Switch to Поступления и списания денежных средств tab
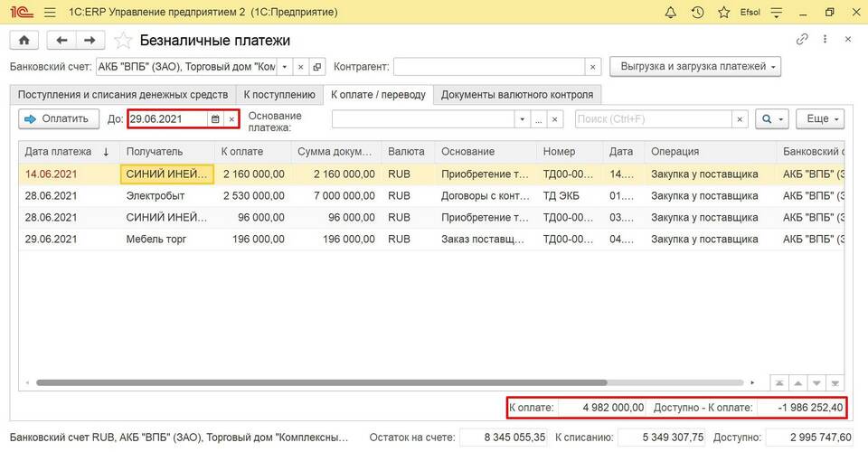The height and width of the screenshot is (452, 868). (x=123, y=95)
